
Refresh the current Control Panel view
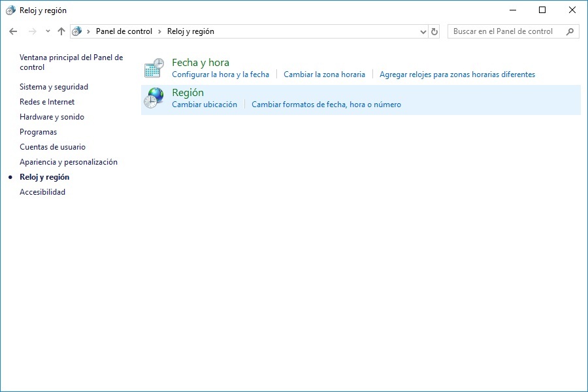[x=434, y=31]
